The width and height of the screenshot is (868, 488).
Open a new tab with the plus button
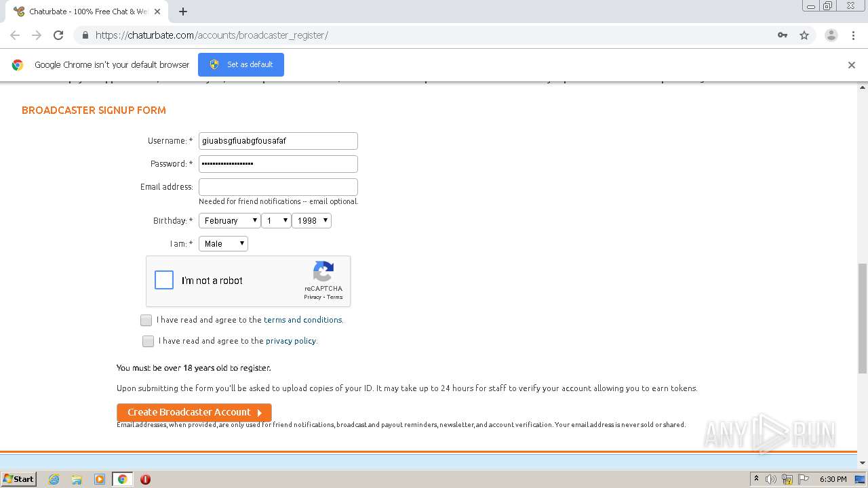183,12
